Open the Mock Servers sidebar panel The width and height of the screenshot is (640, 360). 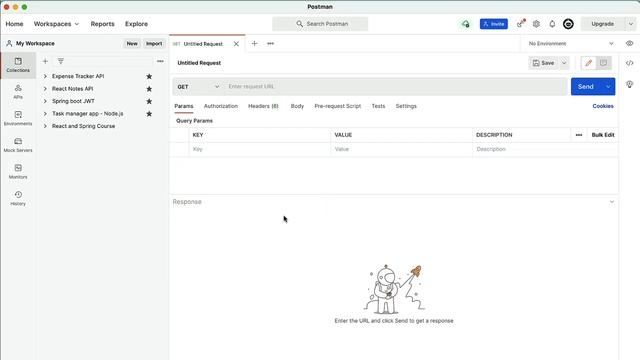pos(18,145)
